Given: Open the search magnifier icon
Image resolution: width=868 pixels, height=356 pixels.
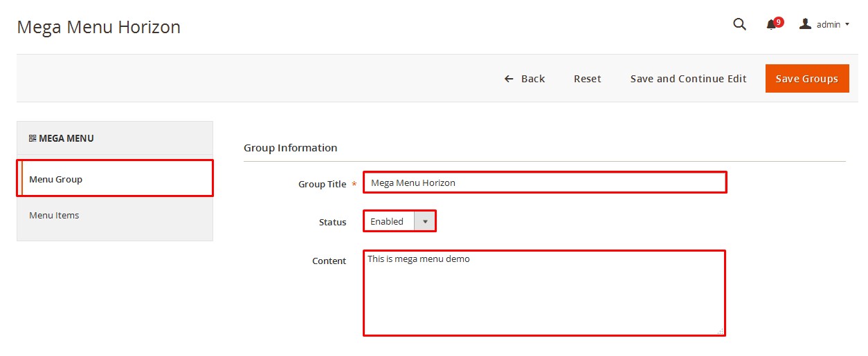Looking at the screenshot, I should pyautogui.click(x=739, y=24).
